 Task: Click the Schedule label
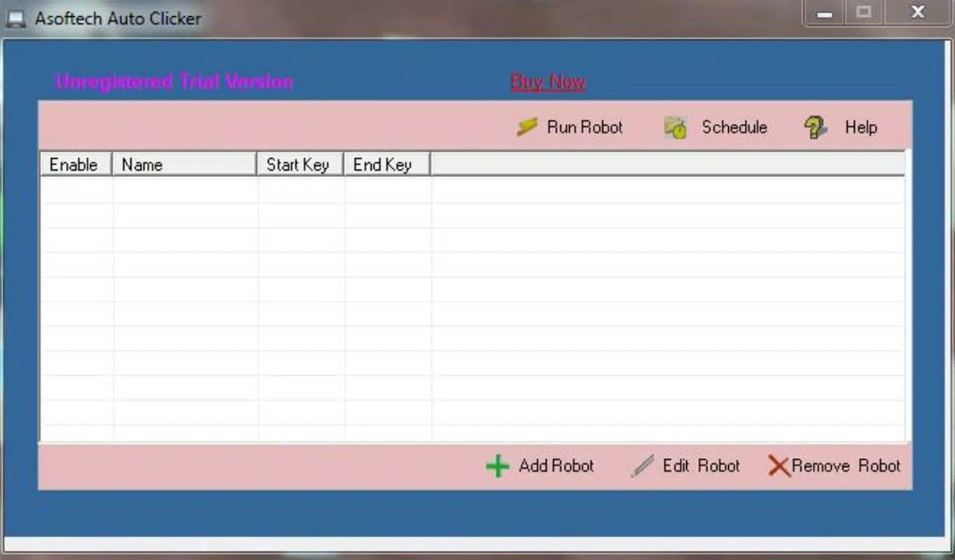click(x=734, y=127)
